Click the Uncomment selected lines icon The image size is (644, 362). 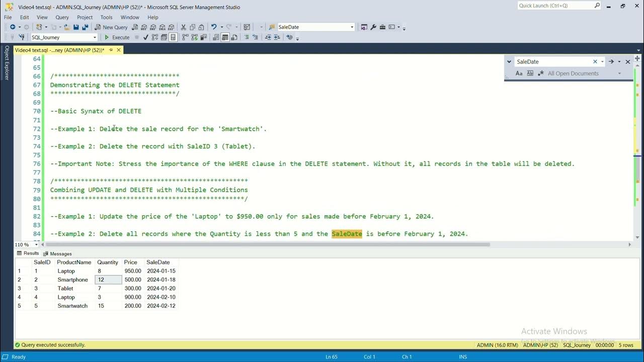(255, 37)
